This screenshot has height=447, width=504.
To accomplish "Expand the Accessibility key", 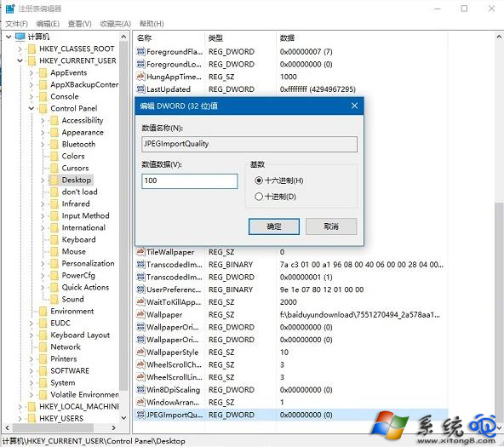I will click(x=43, y=121).
